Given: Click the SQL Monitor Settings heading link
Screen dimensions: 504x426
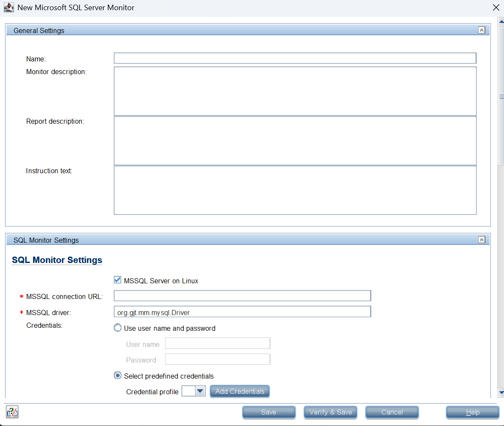Looking at the screenshot, I should tap(57, 260).
